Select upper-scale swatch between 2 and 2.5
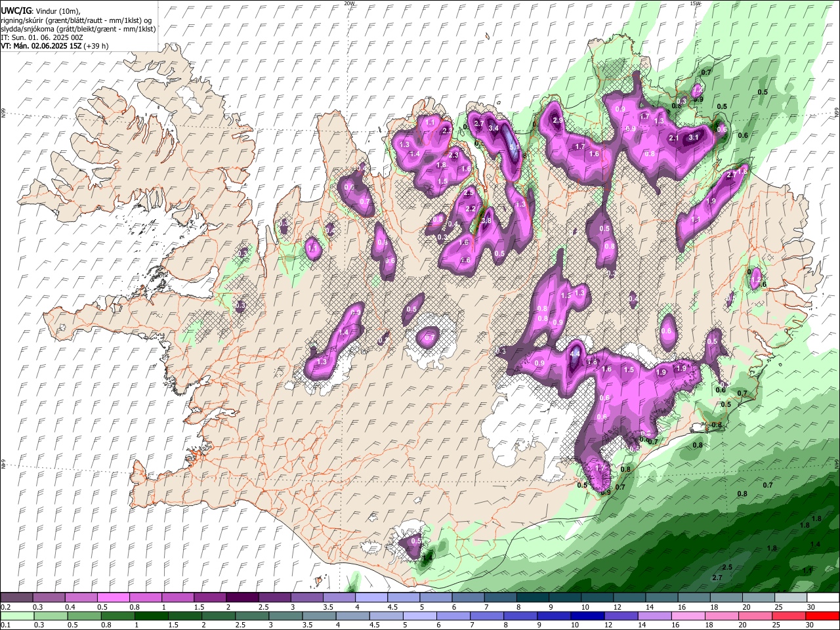Viewport: 840px width, 630px height. click(242, 598)
